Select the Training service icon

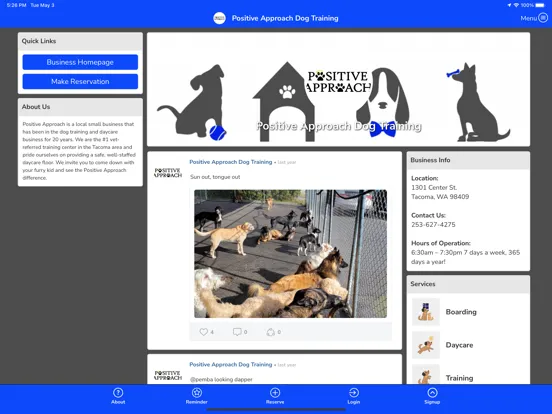(426, 374)
